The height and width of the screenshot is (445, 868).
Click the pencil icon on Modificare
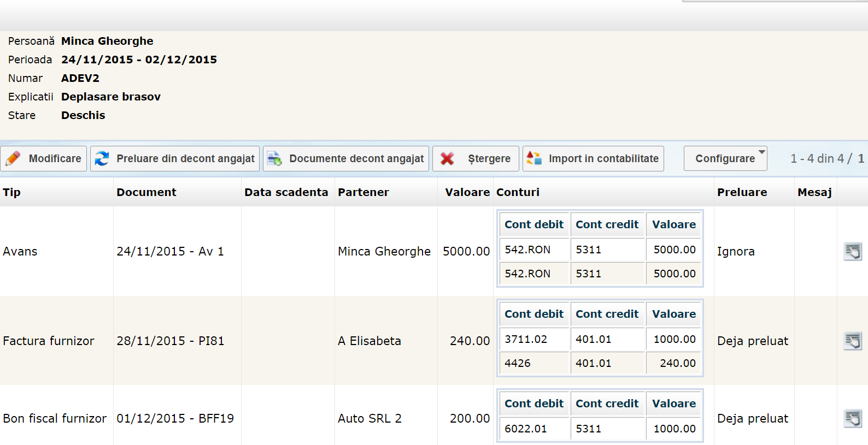pyautogui.click(x=13, y=159)
